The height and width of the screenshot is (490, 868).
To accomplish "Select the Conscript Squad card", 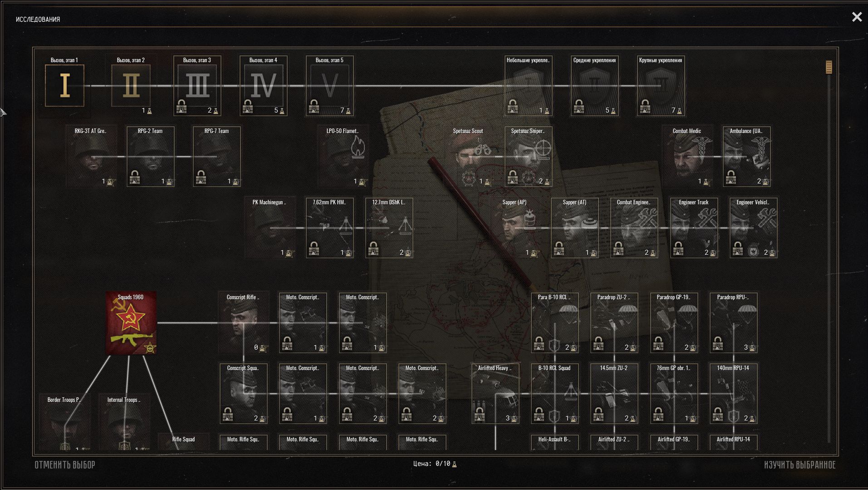I will [244, 394].
